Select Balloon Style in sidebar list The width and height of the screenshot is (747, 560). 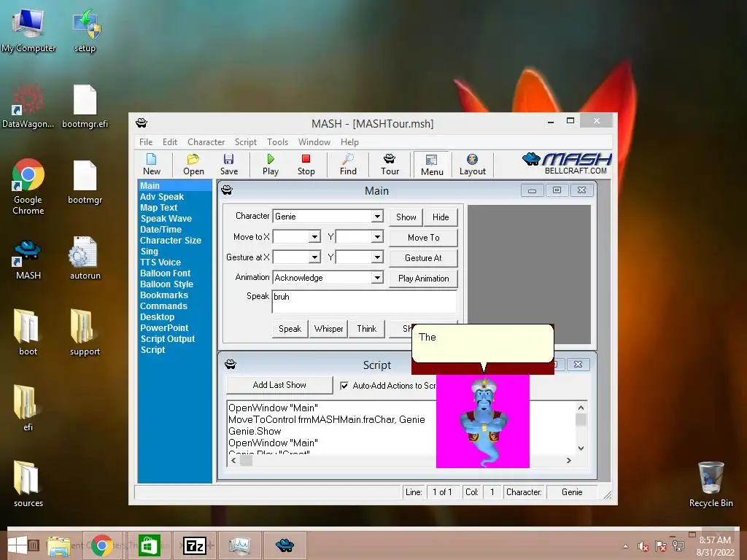click(166, 284)
